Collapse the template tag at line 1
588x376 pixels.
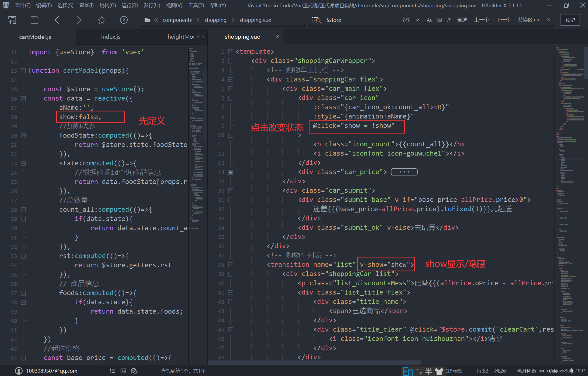(231, 52)
